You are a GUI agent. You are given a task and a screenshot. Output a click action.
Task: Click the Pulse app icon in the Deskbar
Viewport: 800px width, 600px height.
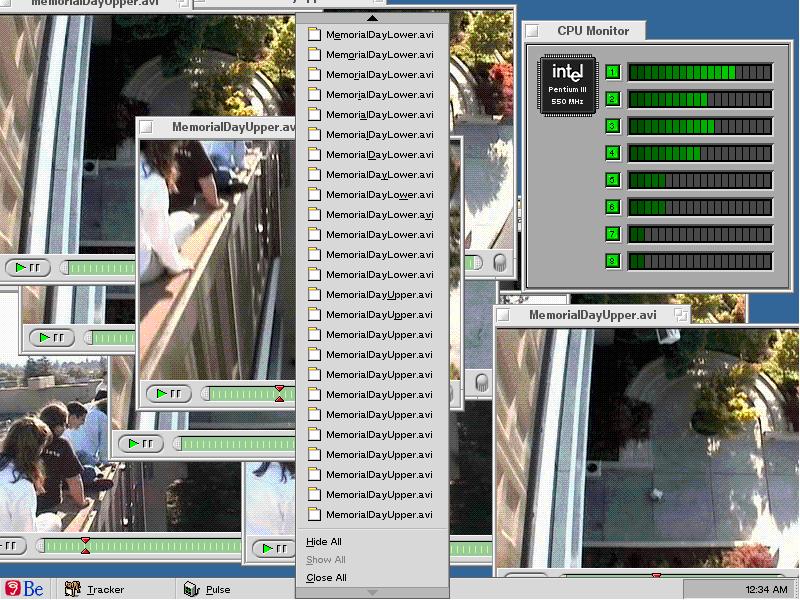tap(191, 589)
